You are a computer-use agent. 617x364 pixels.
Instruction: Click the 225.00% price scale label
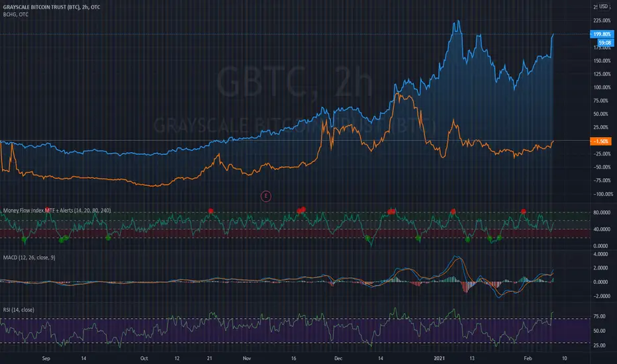click(x=602, y=21)
